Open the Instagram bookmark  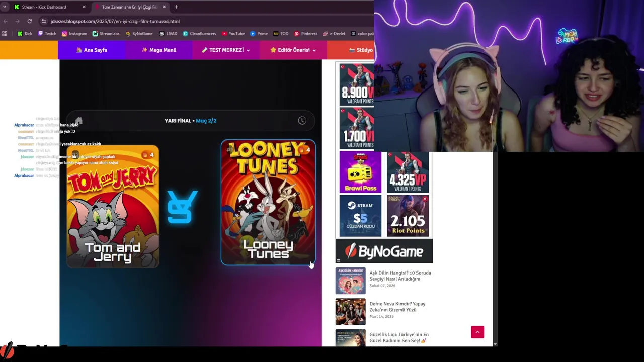tap(74, 34)
